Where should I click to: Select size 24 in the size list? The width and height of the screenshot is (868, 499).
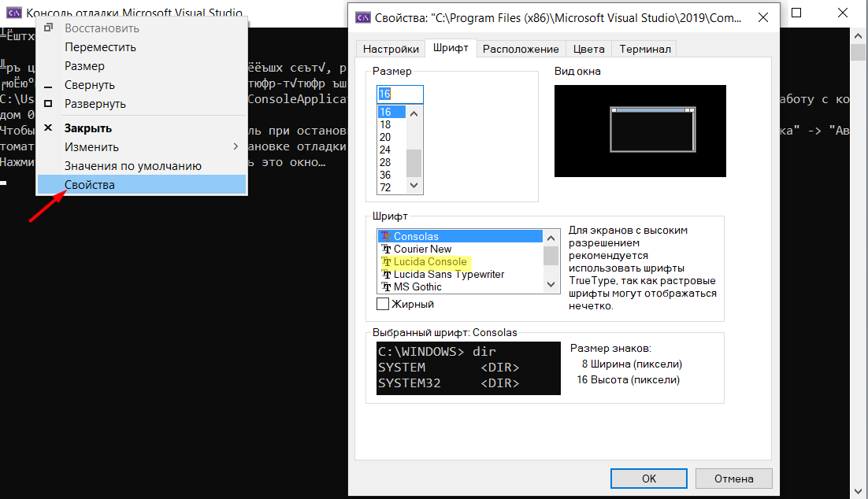pos(392,150)
